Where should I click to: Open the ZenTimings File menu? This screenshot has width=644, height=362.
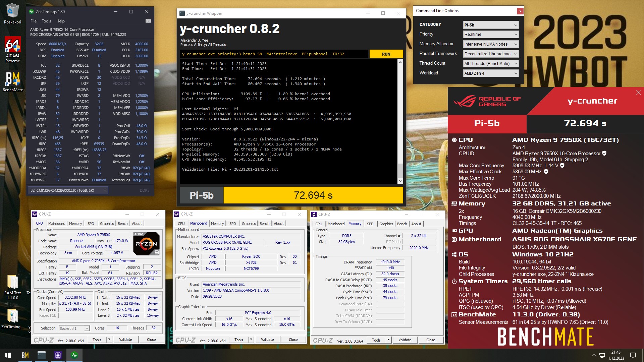pos(34,21)
